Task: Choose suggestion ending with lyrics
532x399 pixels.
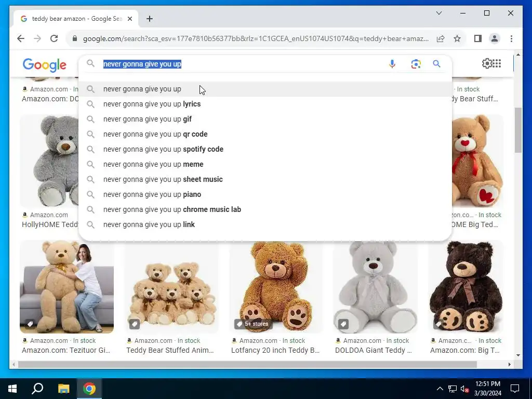Action: [x=265, y=104]
